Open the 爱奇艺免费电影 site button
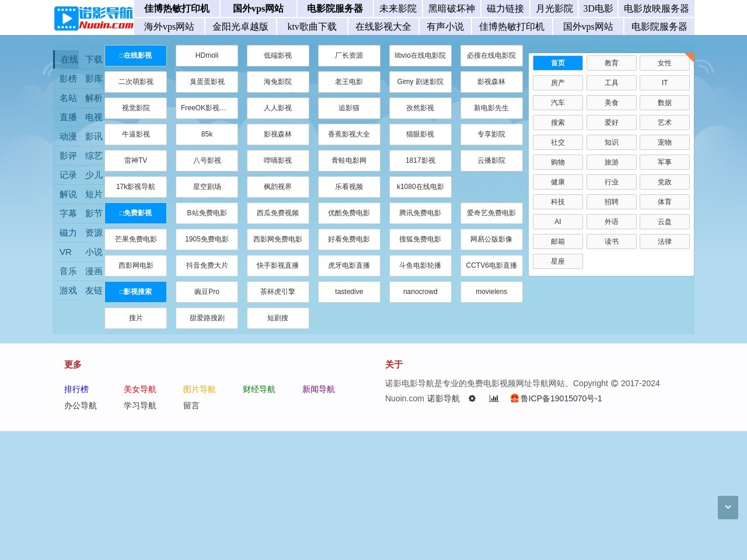The width and height of the screenshot is (747, 560). tap(491, 213)
